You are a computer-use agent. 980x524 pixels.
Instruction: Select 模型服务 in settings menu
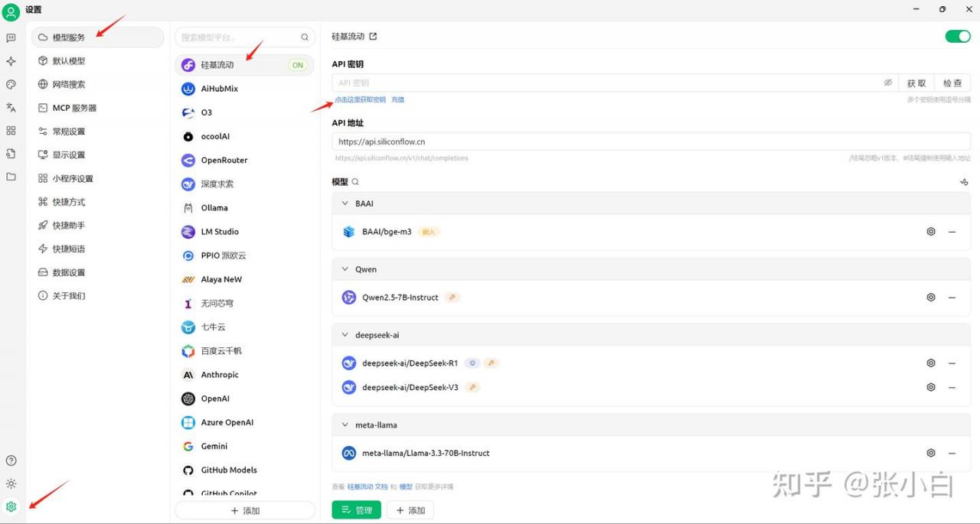[x=97, y=37]
